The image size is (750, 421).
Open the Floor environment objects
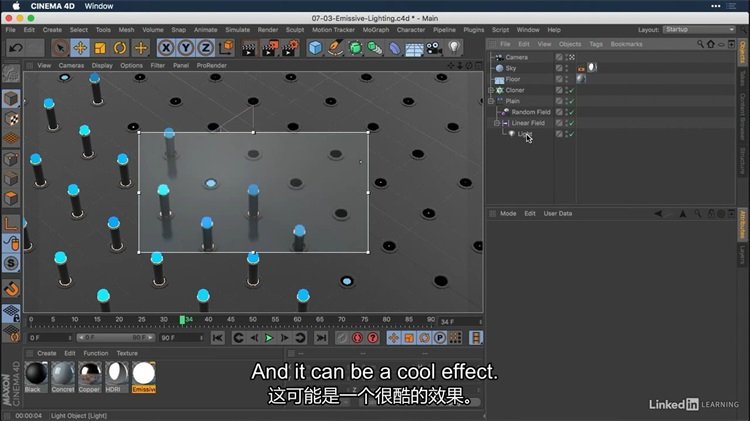point(414,48)
